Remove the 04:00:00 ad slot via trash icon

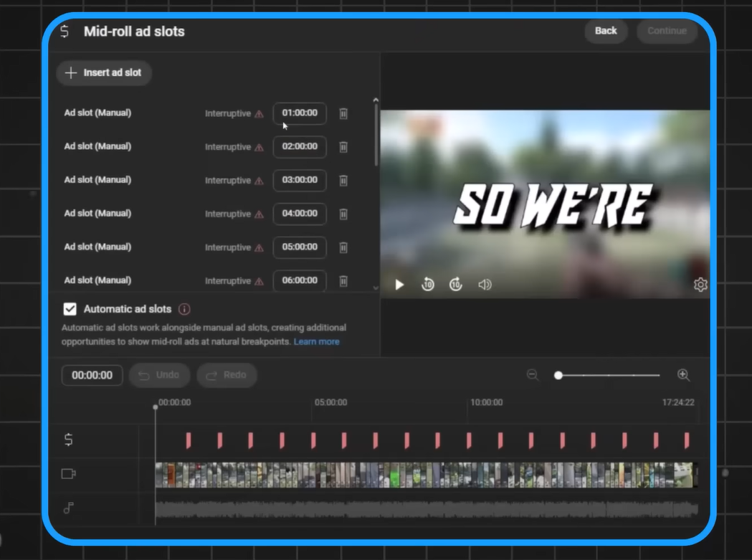(343, 214)
